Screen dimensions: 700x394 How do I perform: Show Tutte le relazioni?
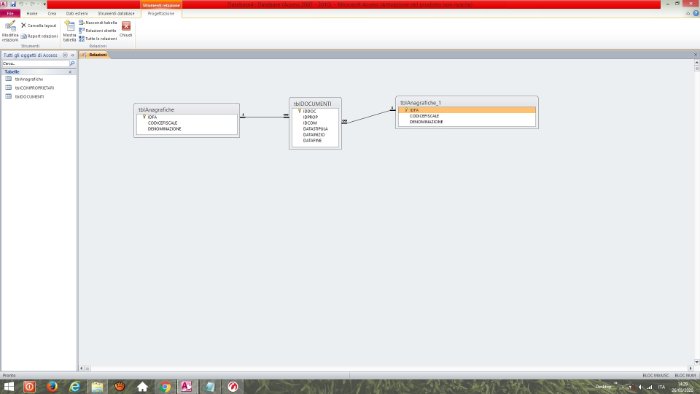tap(98, 39)
